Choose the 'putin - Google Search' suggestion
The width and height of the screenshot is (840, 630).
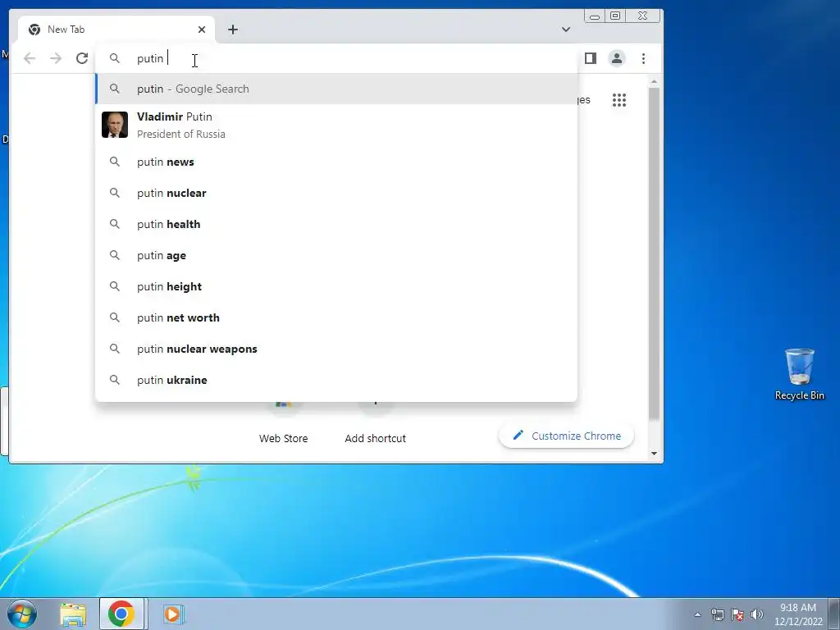tap(336, 89)
